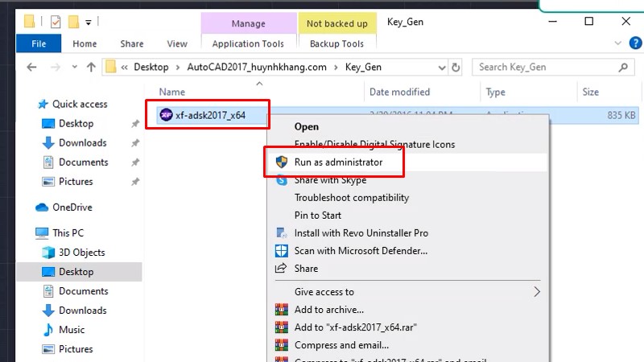644x362 pixels.
Task: Click the WinRAR icon beside Add to archive
Action: coord(282,310)
